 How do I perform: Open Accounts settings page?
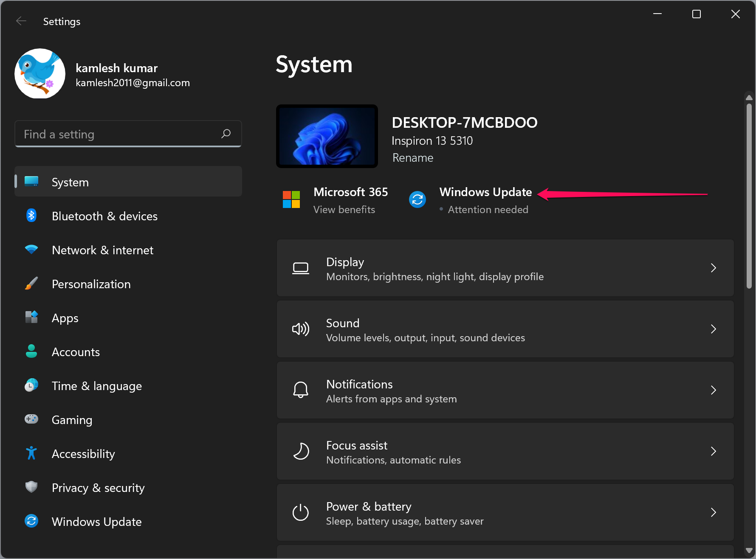tap(128, 351)
